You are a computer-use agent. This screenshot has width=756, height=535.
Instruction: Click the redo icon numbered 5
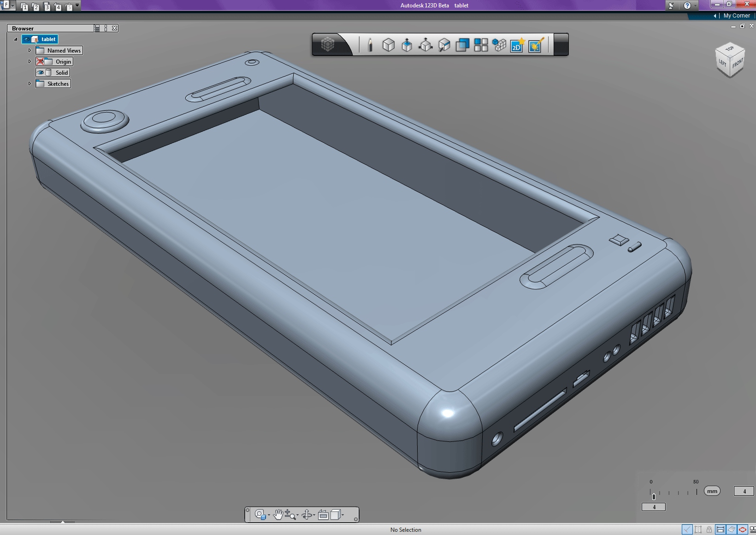[69, 6]
